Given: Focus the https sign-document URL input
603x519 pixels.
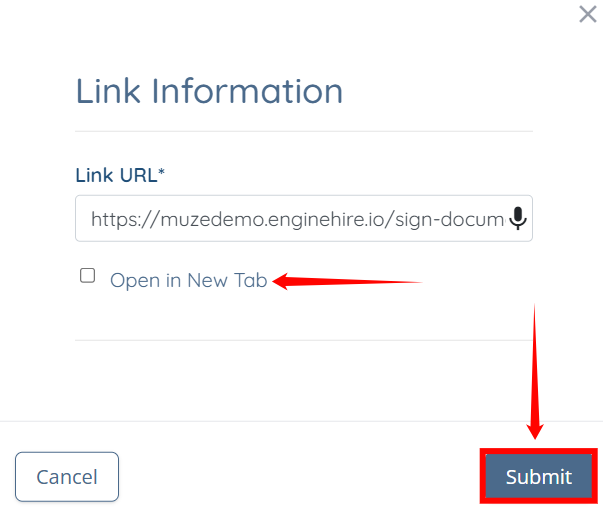Looking at the screenshot, I should pyautogui.click(x=304, y=218).
